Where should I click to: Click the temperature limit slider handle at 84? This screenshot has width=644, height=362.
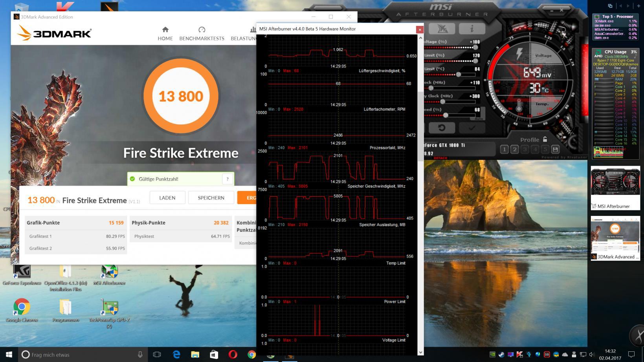coord(458,75)
